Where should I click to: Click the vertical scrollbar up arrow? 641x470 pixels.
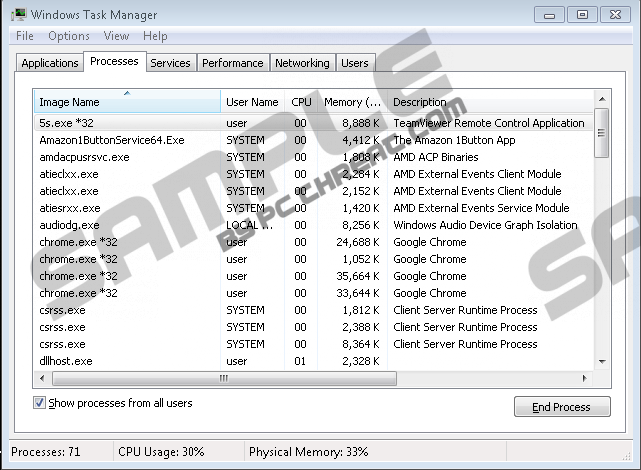pyautogui.click(x=601, y=98)
